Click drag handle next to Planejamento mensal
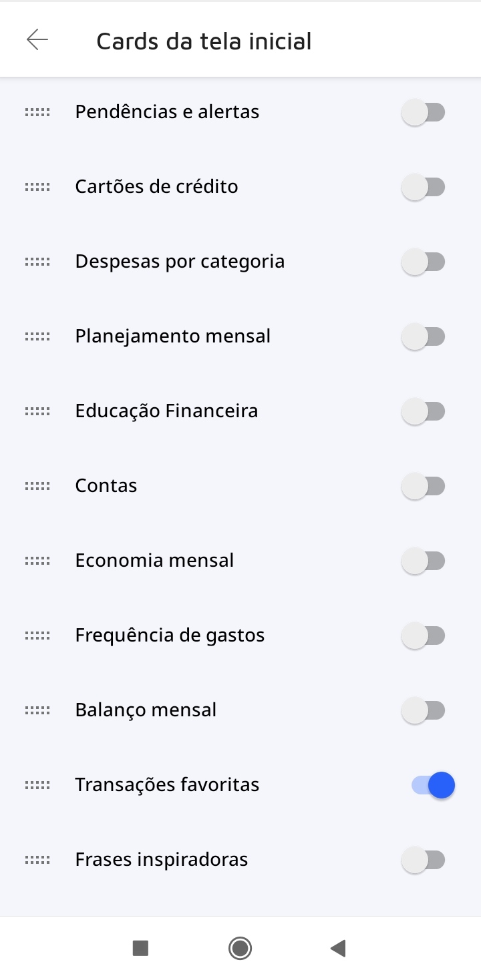 tap(37, 336)
